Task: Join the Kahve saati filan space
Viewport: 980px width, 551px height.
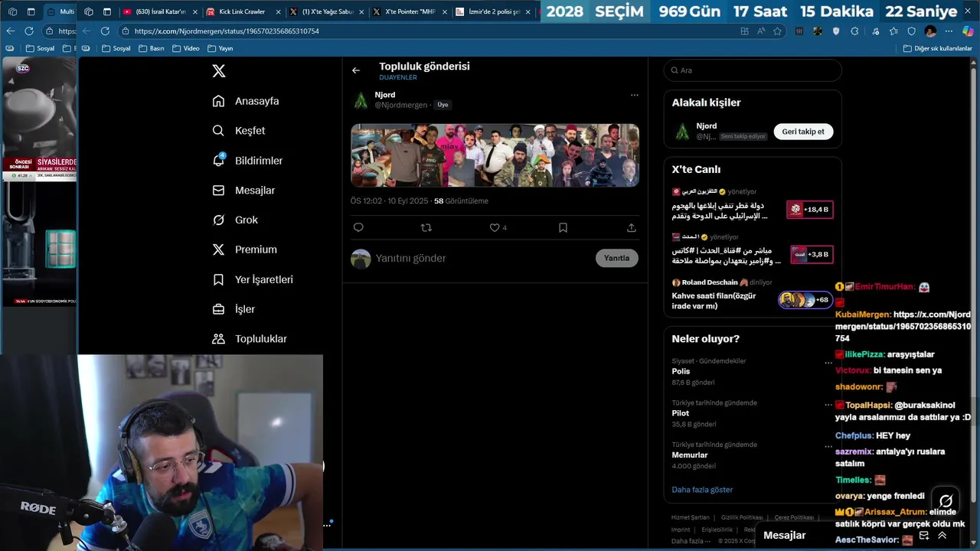Action: [805, 299]
